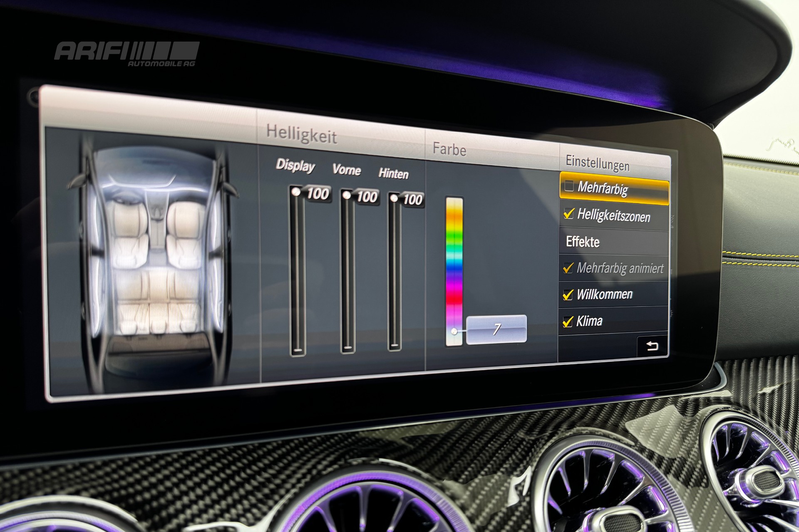Click the Vorne brightness slider track
This screenshot has height=532, width=799.
[347, 271]
